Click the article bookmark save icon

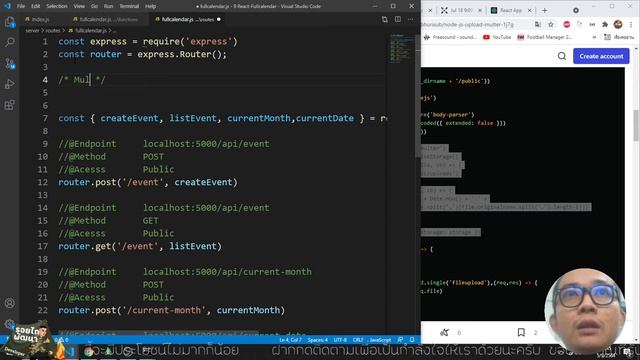[x=521, y=332]
